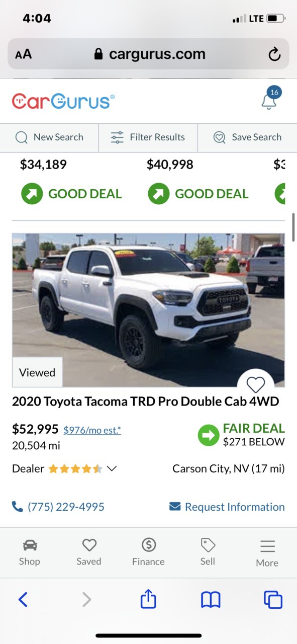Open Filter Results options
This screenshot has width=297, height=644.
(x=148, y=137)
